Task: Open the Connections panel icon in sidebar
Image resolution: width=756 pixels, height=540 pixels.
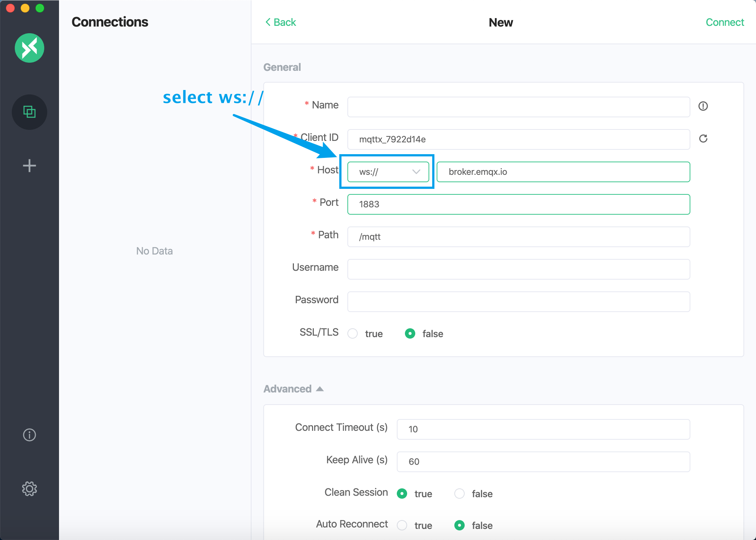Action: tap(30, 112)
